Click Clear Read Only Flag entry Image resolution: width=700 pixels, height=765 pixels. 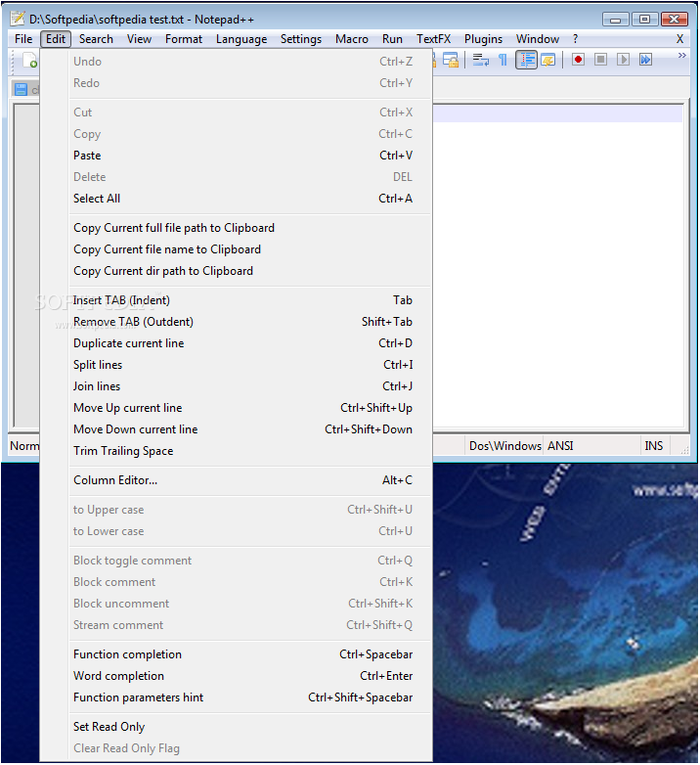[x=237, y=748]
